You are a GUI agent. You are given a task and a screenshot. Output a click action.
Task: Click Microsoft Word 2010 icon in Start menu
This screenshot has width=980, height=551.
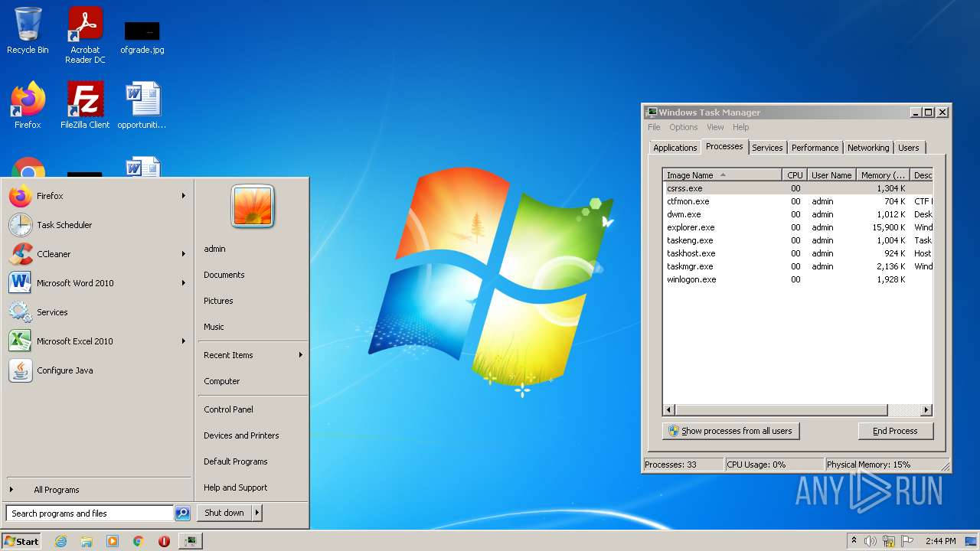tap(21, 283)
